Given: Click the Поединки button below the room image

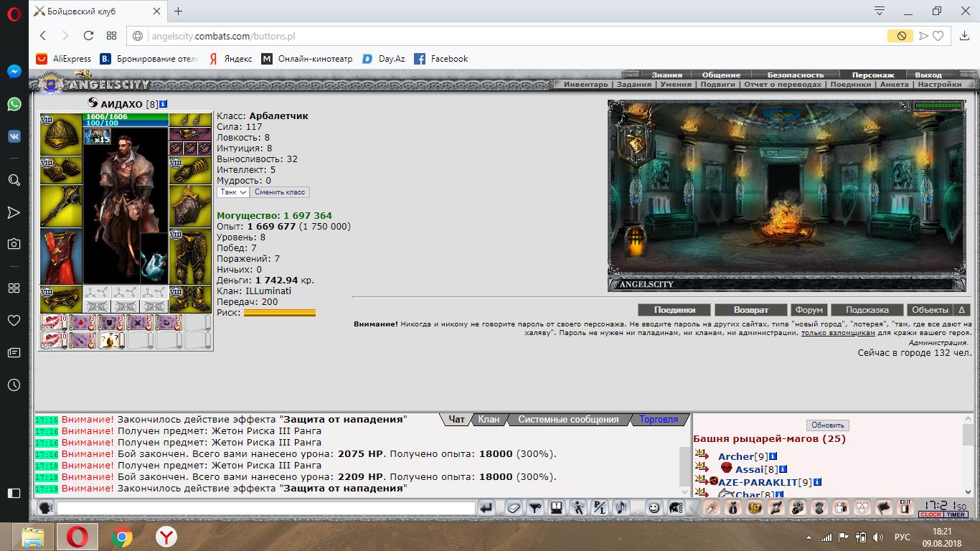Looking at the screenshot, I should (674, 310).
